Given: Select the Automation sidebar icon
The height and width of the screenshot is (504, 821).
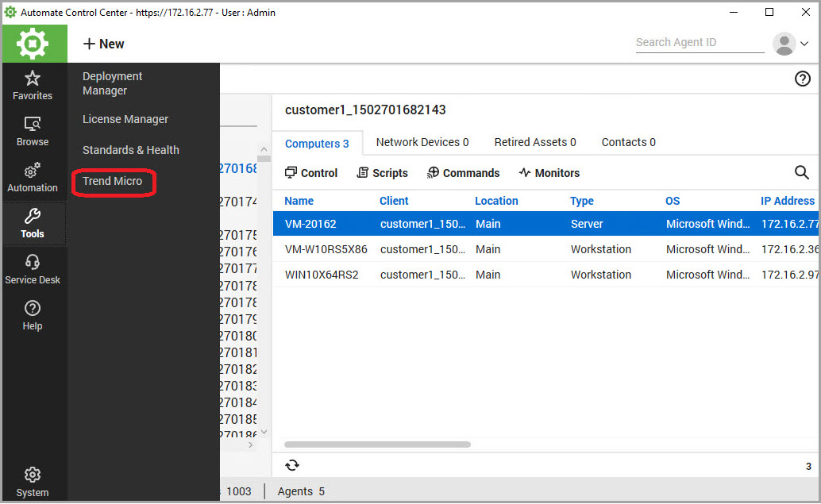Looking at the screenshot, I should point(33,178).
